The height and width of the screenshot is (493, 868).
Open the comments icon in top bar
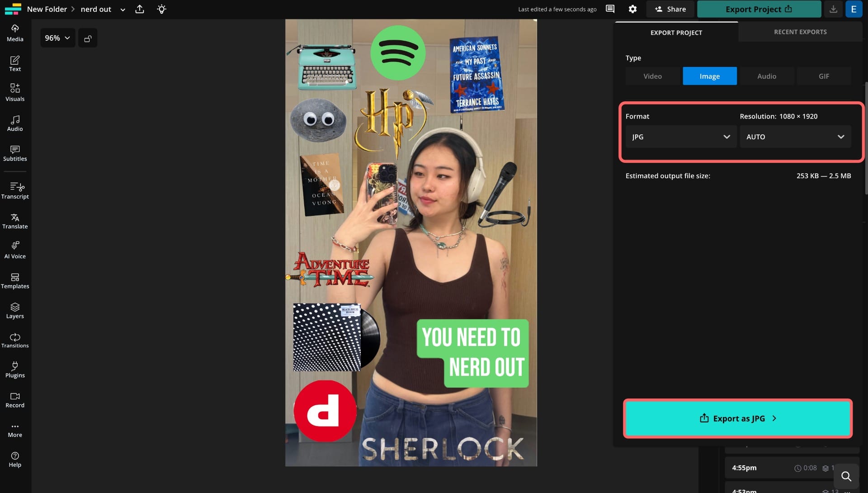(610, 9)
